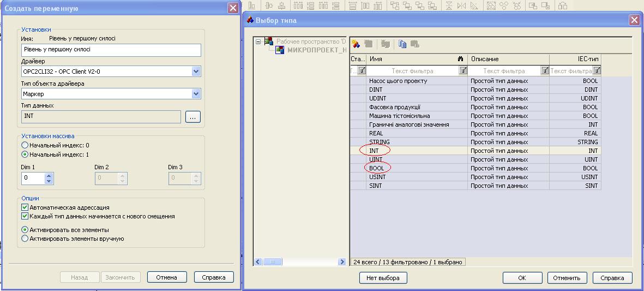The height and width of the screenshot is (291, 644).
Task: Open data type browse button (…)
Action: [x=193, y=117]
